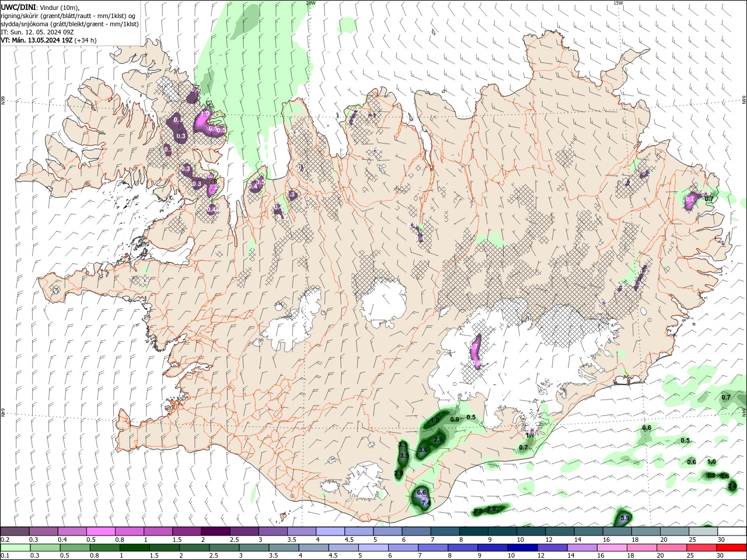Click the 1.9 rainfall value on the map
Image resolution: width=747 pixels, height=560 pixels.
click(435, 421)
